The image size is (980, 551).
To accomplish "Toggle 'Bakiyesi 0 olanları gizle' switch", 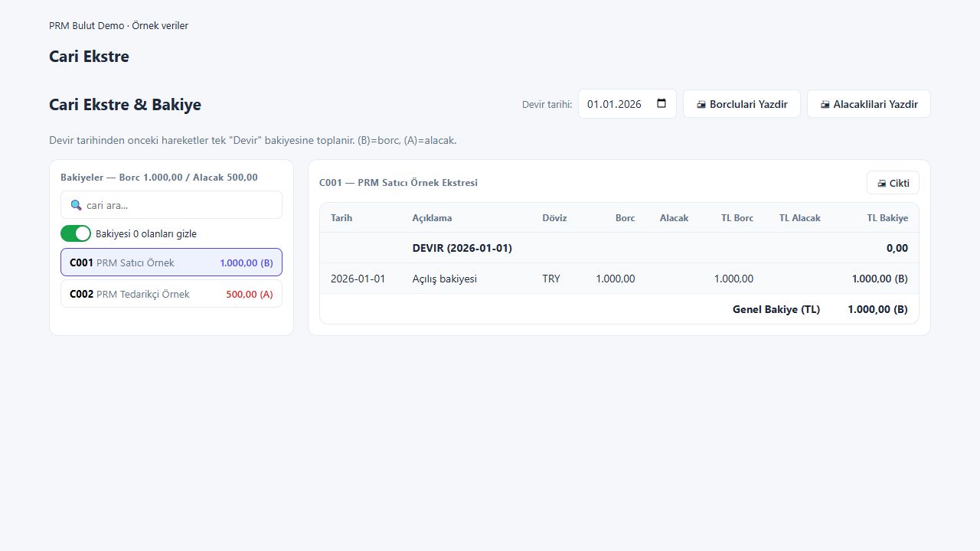I will 76,233.
